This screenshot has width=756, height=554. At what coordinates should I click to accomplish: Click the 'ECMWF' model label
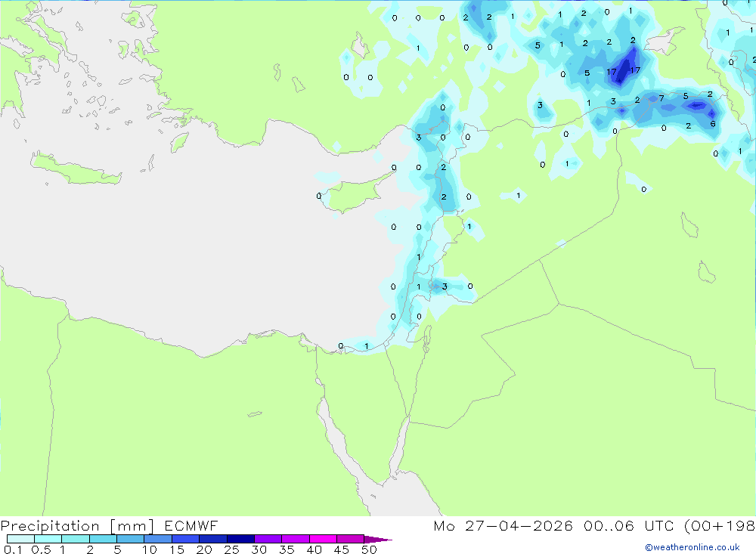[191, 525]
